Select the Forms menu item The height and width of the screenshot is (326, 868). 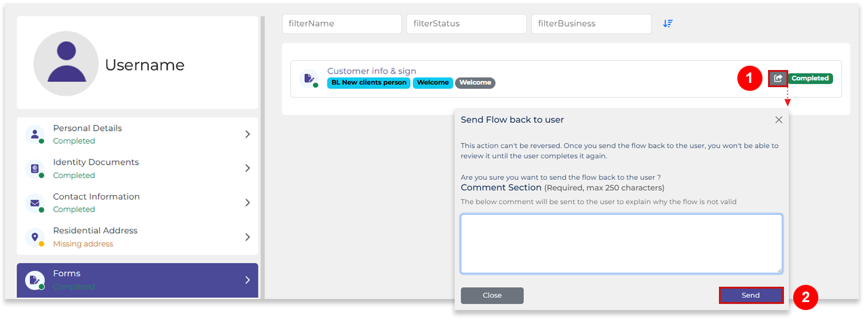click(x=137, y=281)
